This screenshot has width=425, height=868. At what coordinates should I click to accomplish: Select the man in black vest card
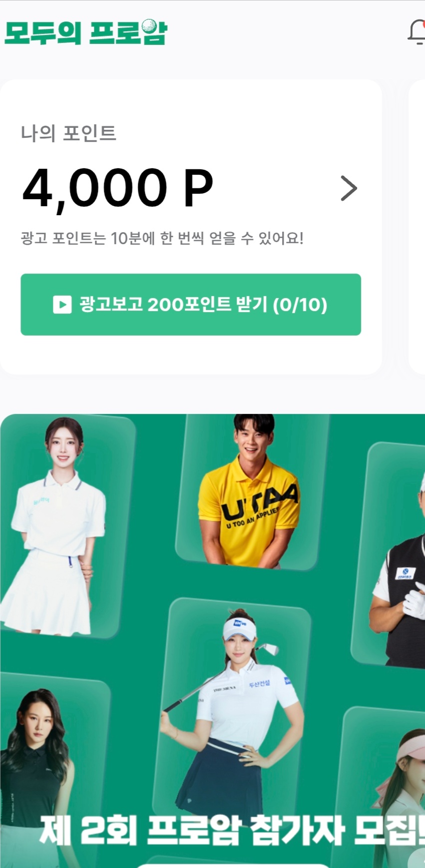(389, 554)
